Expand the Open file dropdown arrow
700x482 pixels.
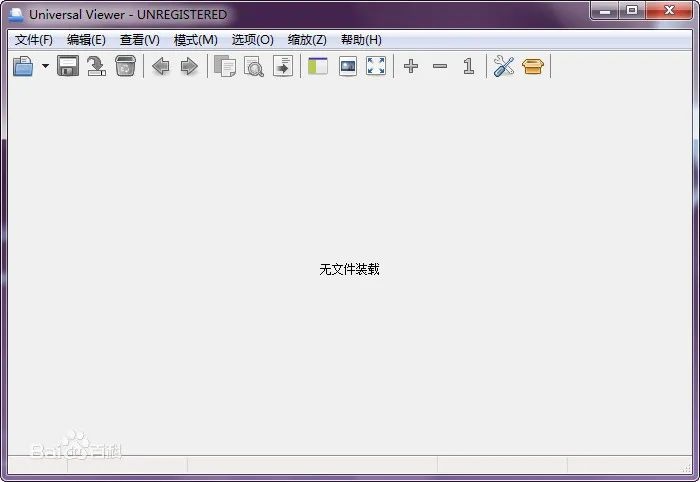[45, 66]
